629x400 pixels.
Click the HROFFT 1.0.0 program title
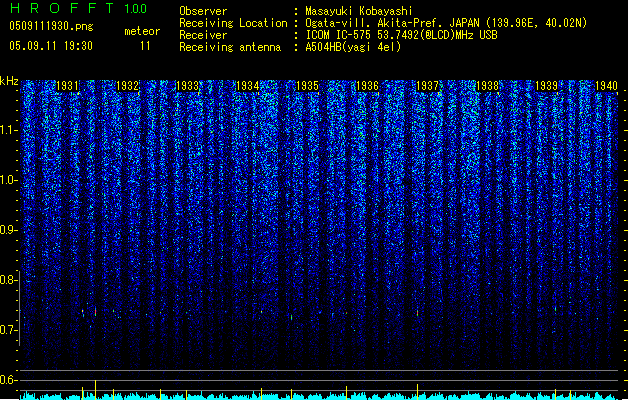tap(79, 8)
